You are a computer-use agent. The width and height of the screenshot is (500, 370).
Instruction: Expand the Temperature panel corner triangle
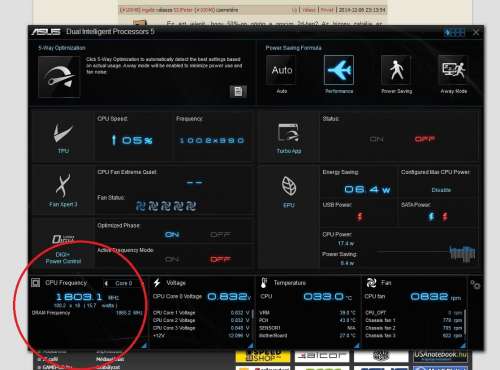358,346
